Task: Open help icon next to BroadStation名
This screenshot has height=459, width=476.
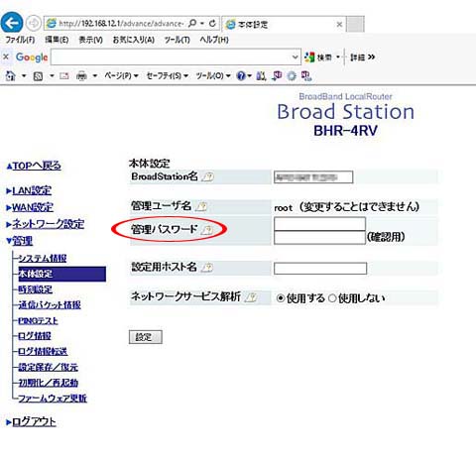Action: pyautogui.click(x=208, y=177)
